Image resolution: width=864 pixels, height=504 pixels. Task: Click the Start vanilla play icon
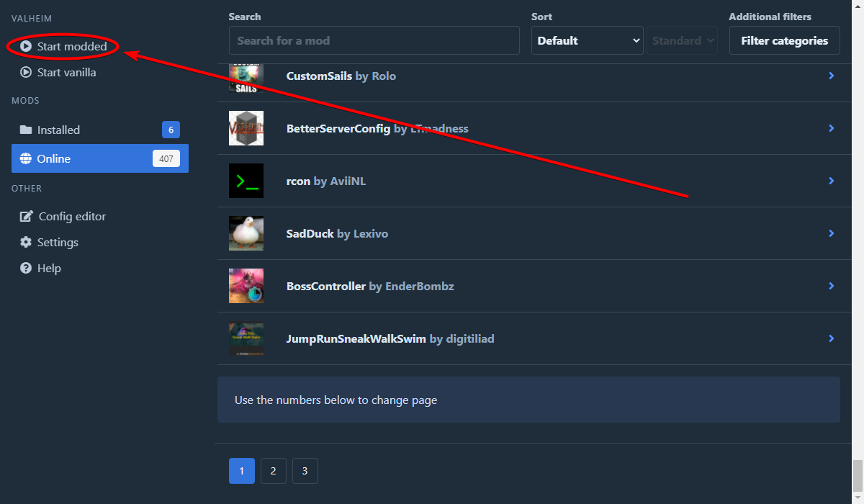click(27, 72)
